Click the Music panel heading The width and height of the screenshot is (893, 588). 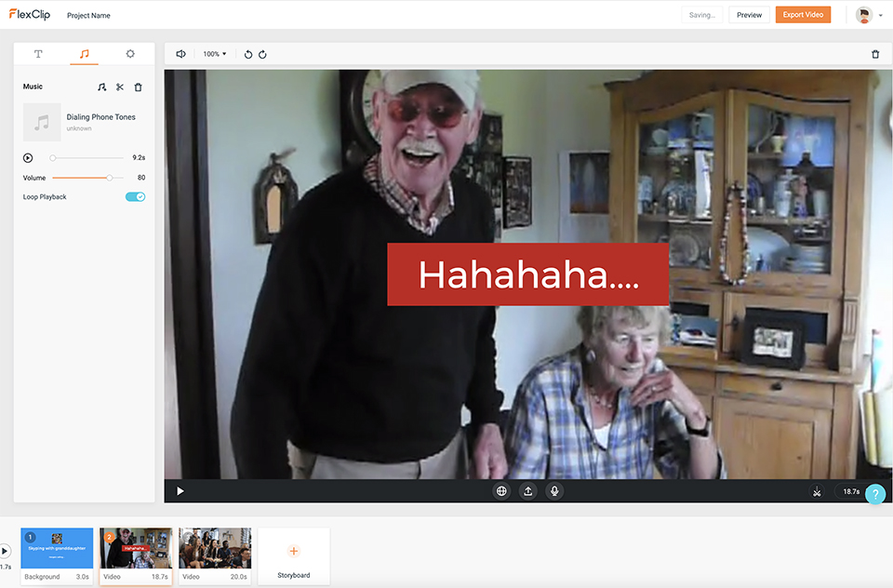pos(33,87)
